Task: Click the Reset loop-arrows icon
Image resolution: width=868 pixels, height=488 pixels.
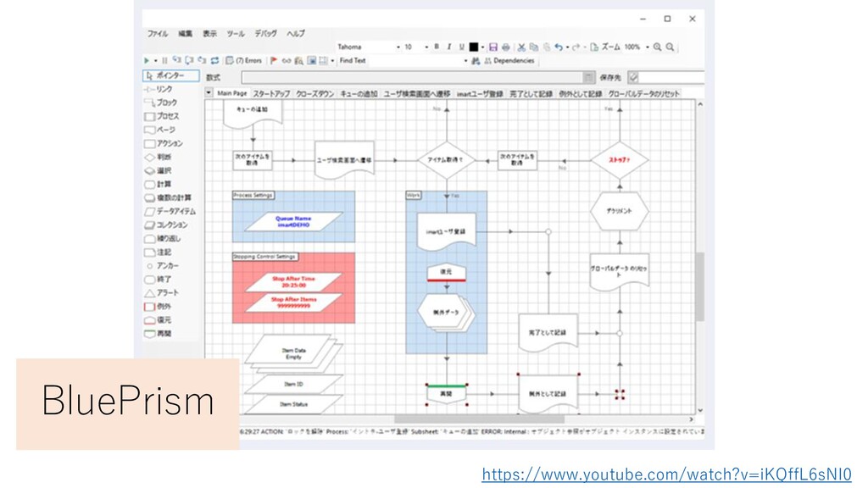Action: tap(214, 60)
